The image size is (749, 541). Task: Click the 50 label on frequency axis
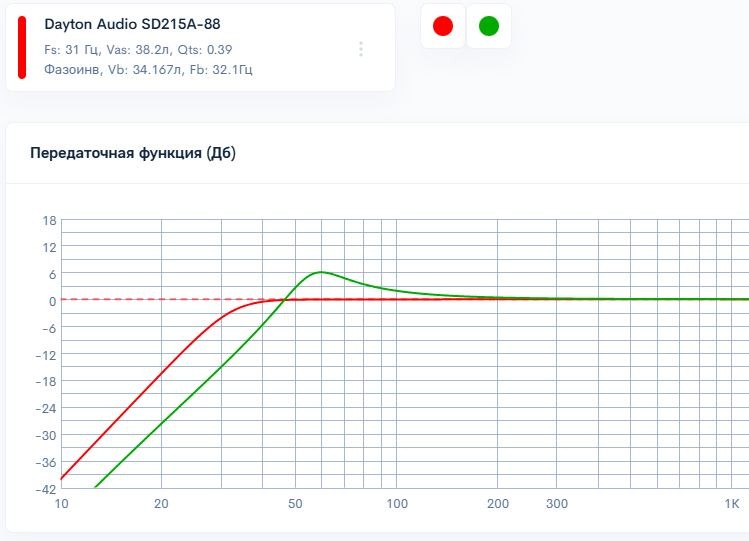coord(295,503)
